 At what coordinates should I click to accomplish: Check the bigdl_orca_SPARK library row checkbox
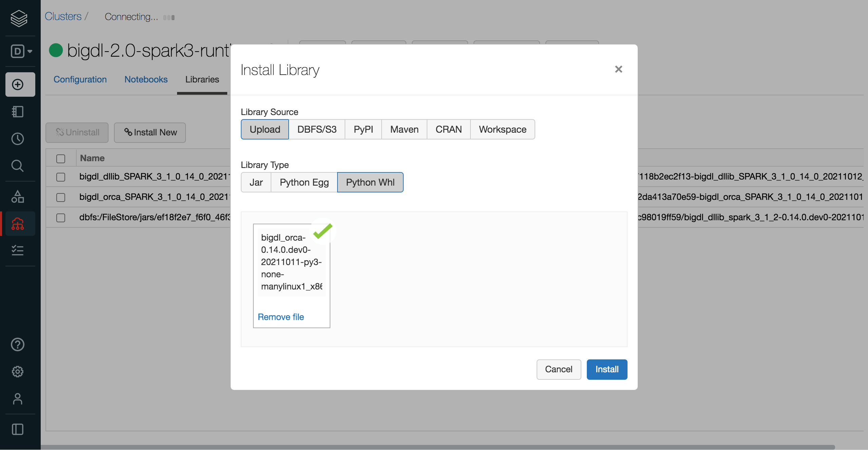coord(61,197)
